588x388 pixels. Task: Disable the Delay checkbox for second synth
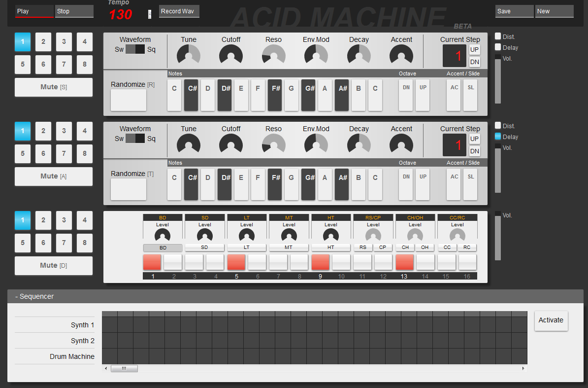click(x=498, y=137)
